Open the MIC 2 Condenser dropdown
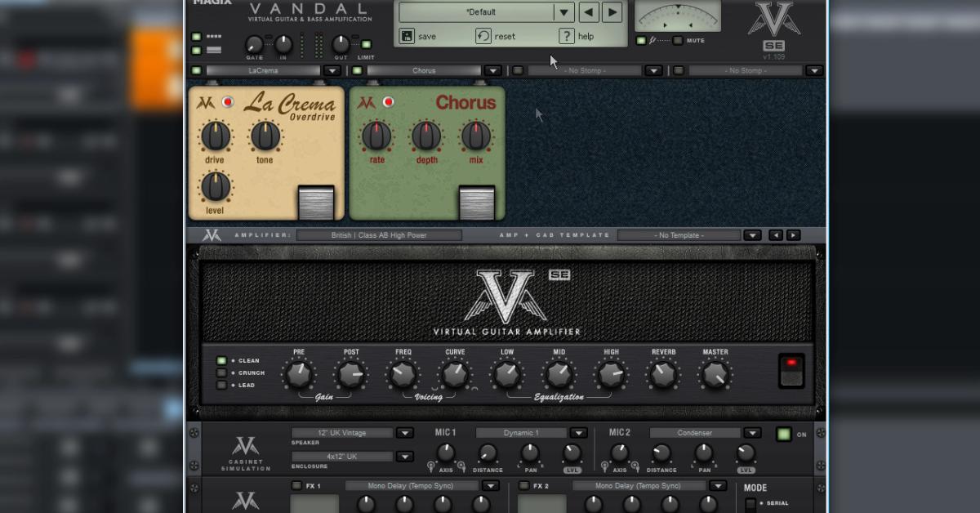 click(753, 433)
